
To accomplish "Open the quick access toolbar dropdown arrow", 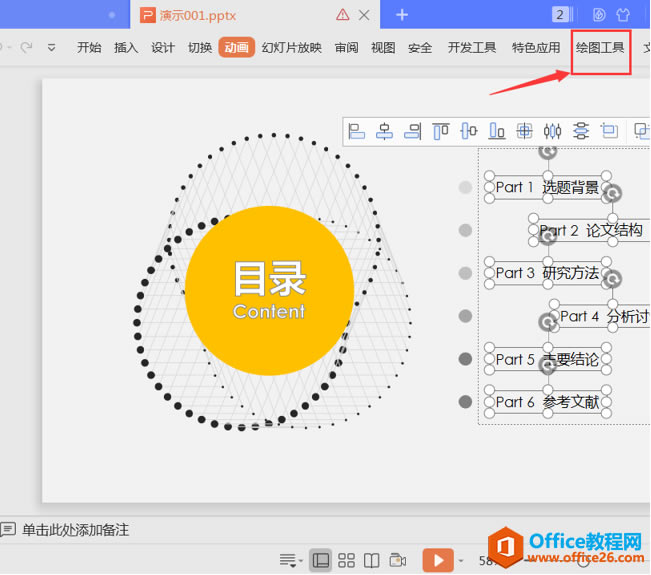I will [51, 48].
